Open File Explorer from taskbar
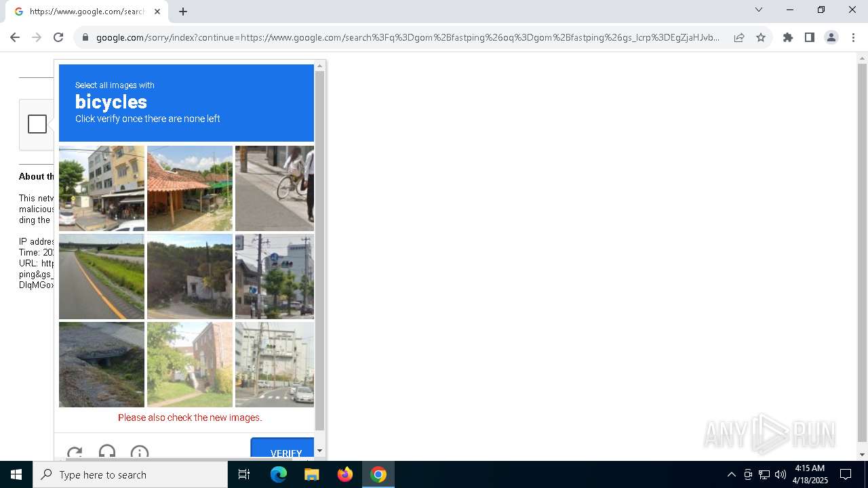Screen dimensions: 868x488 pyautogui.click(x=312, y=474)
